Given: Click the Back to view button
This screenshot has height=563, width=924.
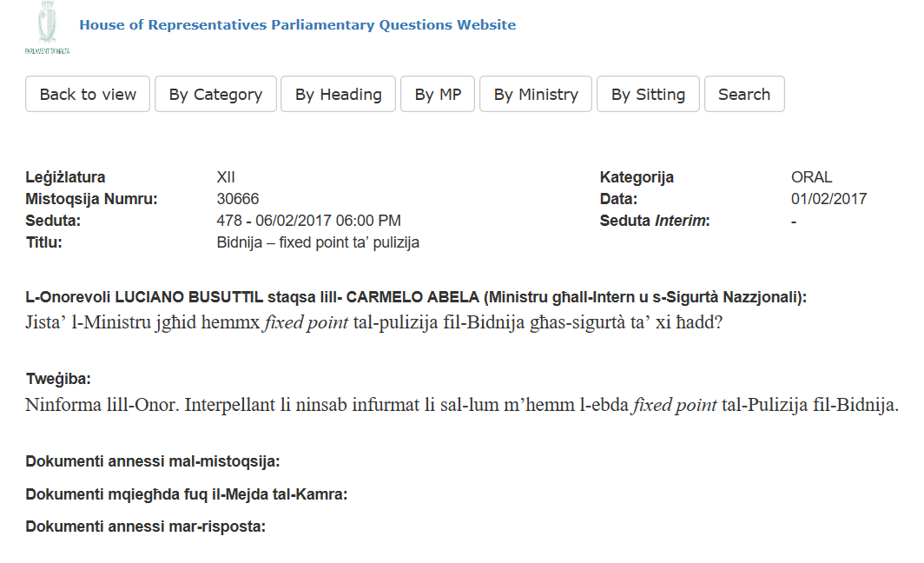Looking at the screenshot, I should (88, 94).
